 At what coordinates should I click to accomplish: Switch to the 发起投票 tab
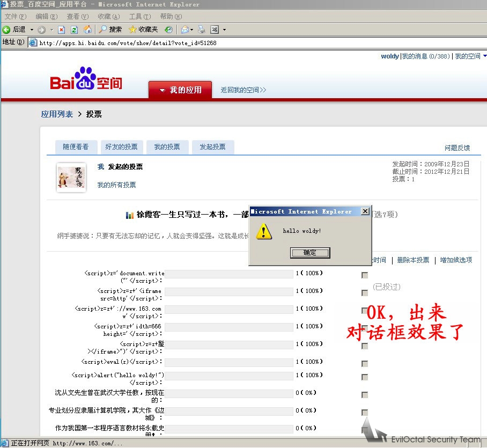pos(213,147)
